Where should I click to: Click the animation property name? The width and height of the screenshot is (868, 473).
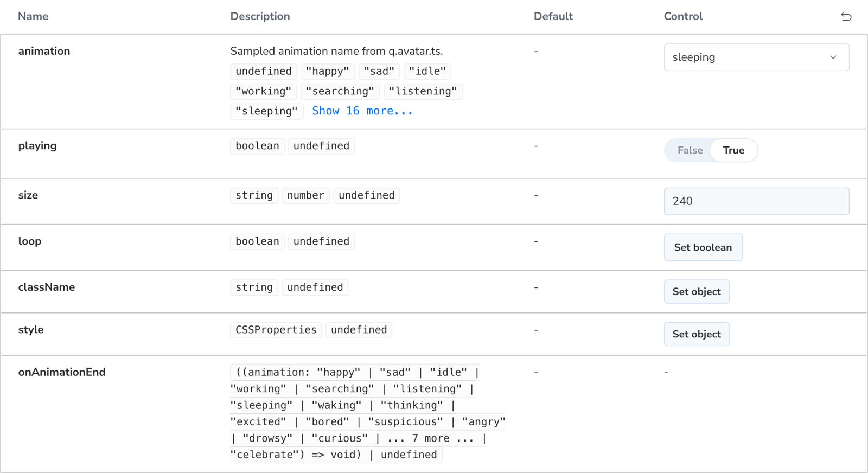(44, 51)
